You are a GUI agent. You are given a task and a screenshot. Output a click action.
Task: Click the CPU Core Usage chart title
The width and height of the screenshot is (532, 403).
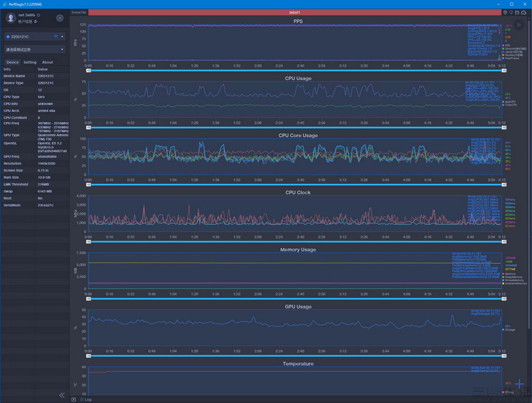(x=298, y=135)
